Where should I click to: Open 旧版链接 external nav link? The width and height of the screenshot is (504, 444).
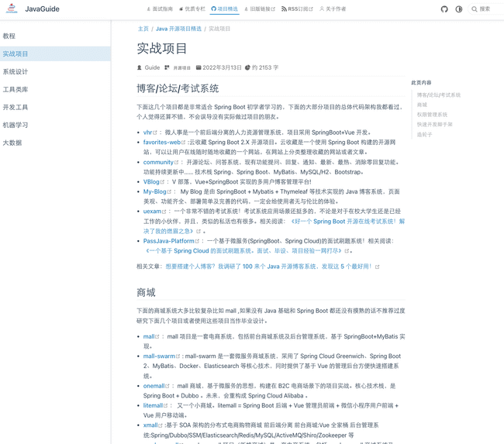point(260,9)
